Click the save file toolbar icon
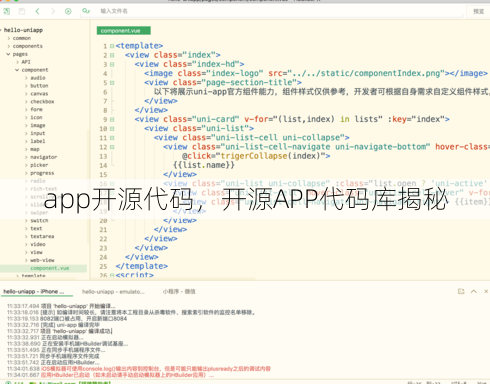Viewport: 490px width, 384px height. (x=22, y=11)
